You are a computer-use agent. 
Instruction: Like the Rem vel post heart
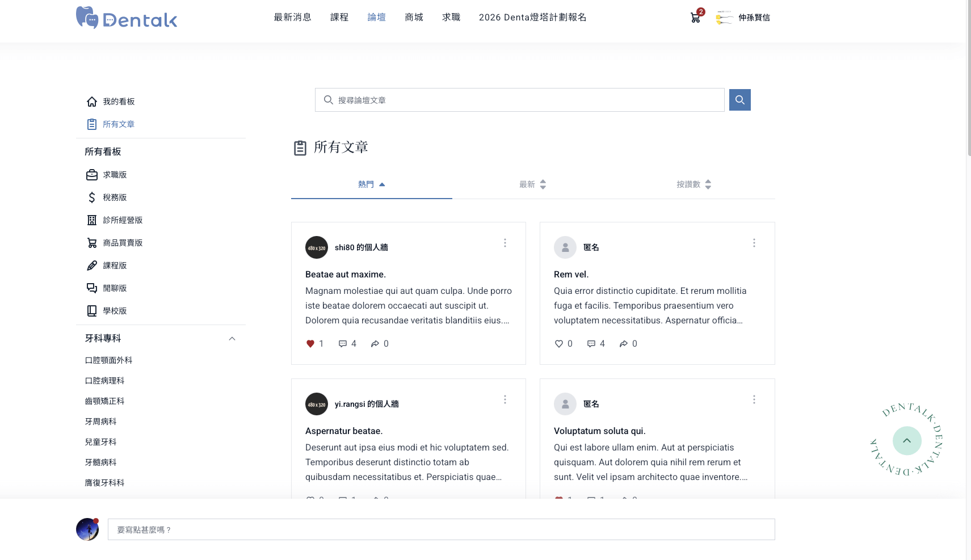tap(559, 344)
